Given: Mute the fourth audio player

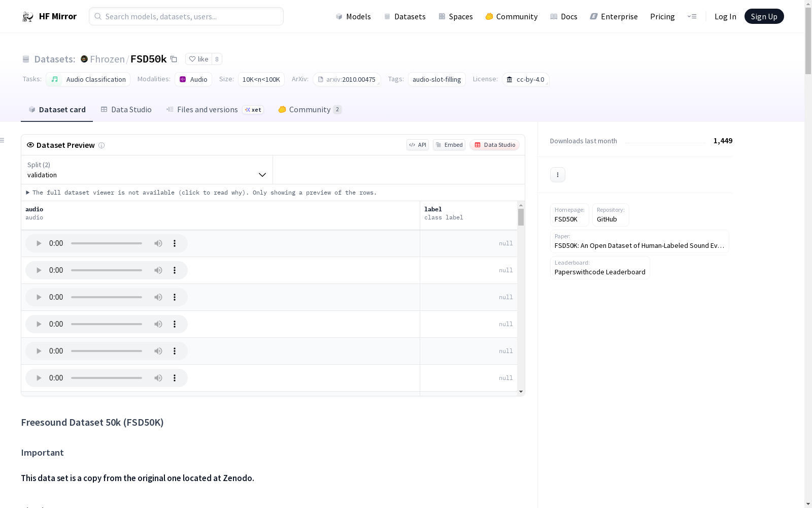Looking at the screenshot, I should coord(158,324).
